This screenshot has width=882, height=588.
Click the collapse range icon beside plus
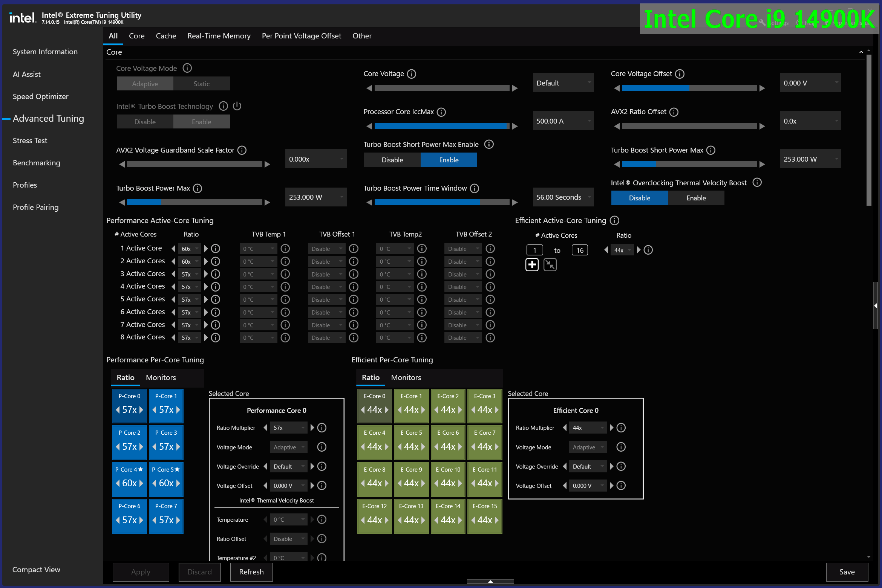pyautogui.click(x=550, y=265)
